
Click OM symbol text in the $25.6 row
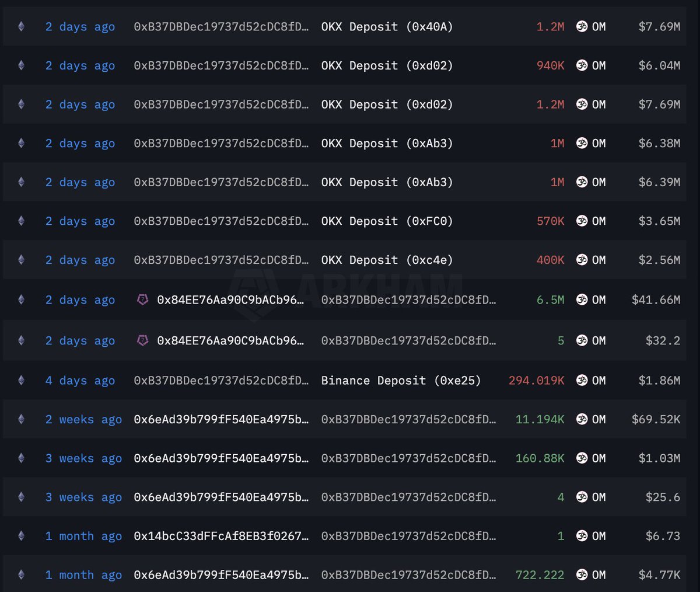point(598,497)
